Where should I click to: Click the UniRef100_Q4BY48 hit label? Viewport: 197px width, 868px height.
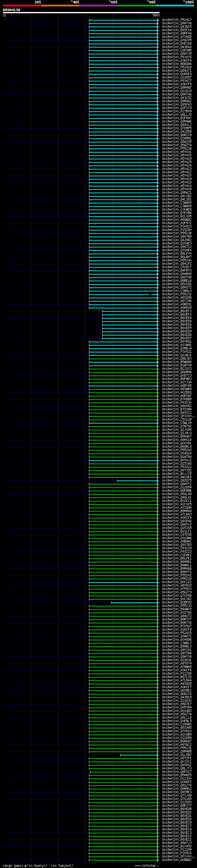pos(177,386)
